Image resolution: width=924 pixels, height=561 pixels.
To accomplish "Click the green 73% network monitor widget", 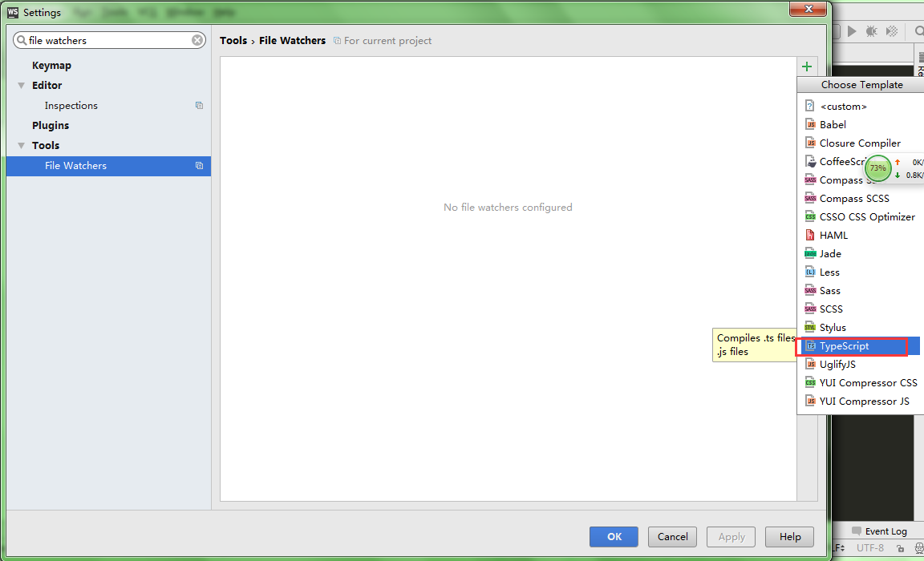I will tap(878, 167).
